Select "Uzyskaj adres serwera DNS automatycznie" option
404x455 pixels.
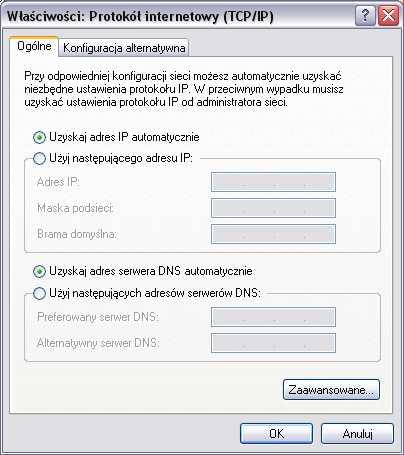tap(39, 272)
